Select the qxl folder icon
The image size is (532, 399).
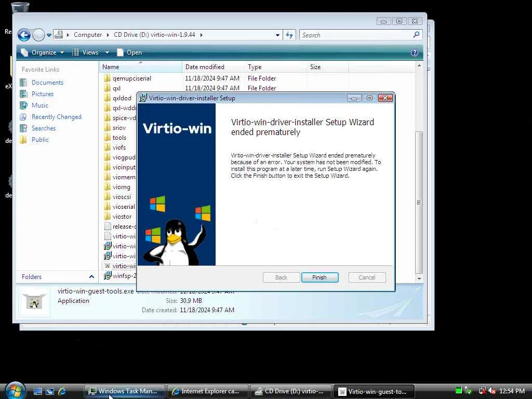108,88
